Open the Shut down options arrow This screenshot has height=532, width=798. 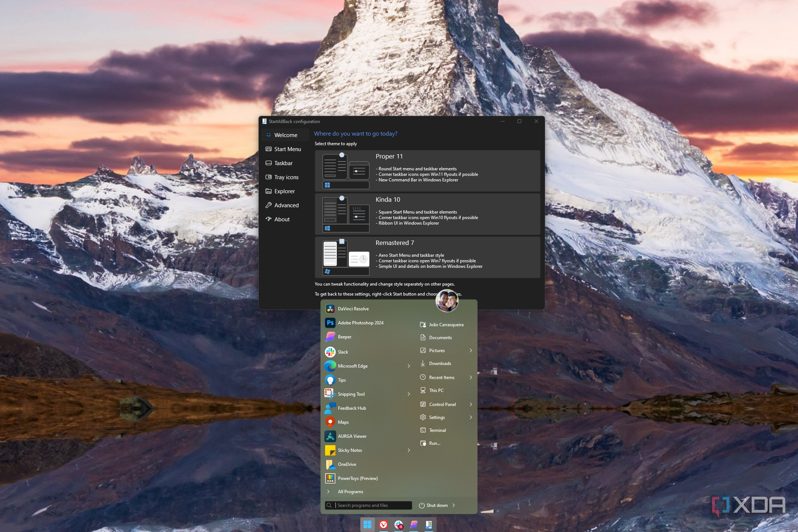point(454,505)
